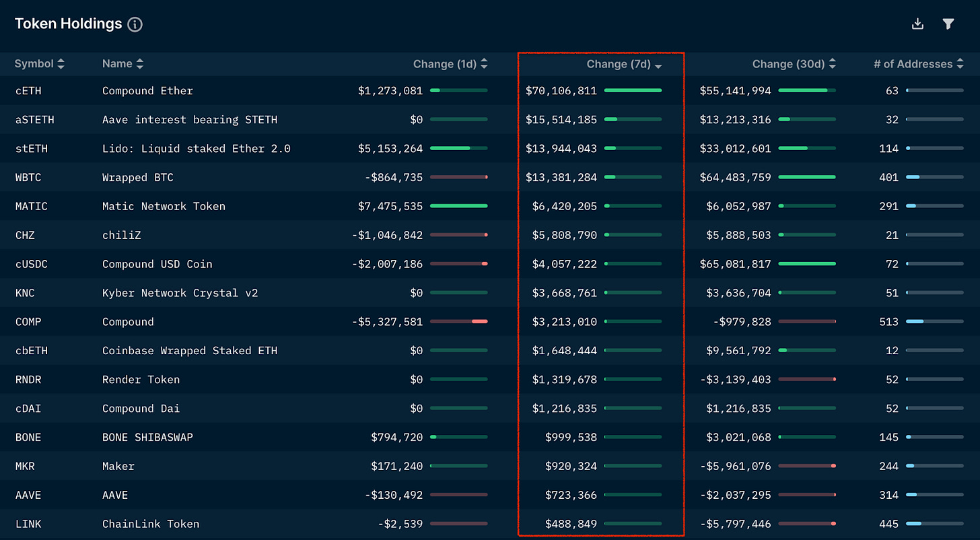980x540 pixels.
Task: Select the cbETH symbol cell
Action: point(32,351)
